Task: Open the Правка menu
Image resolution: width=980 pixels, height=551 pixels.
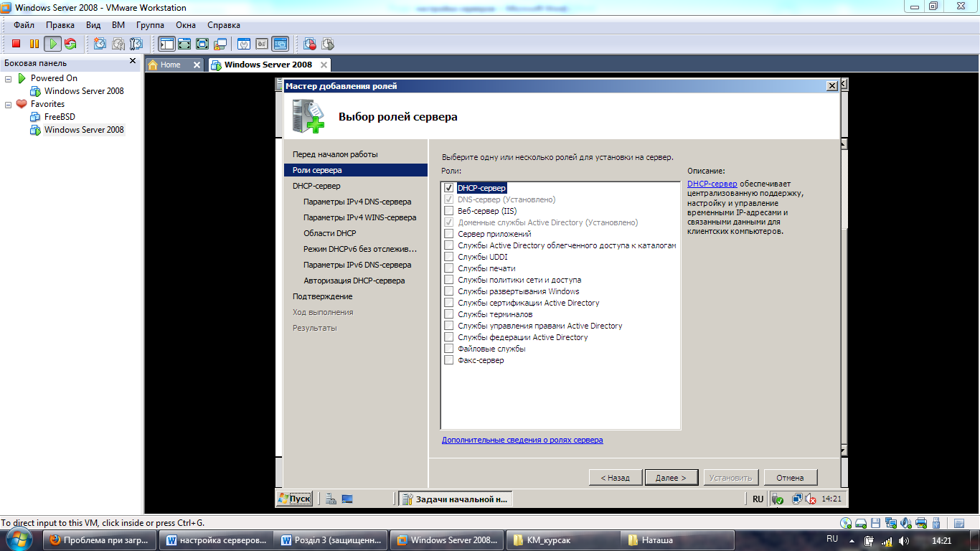Action: point(60,25)
